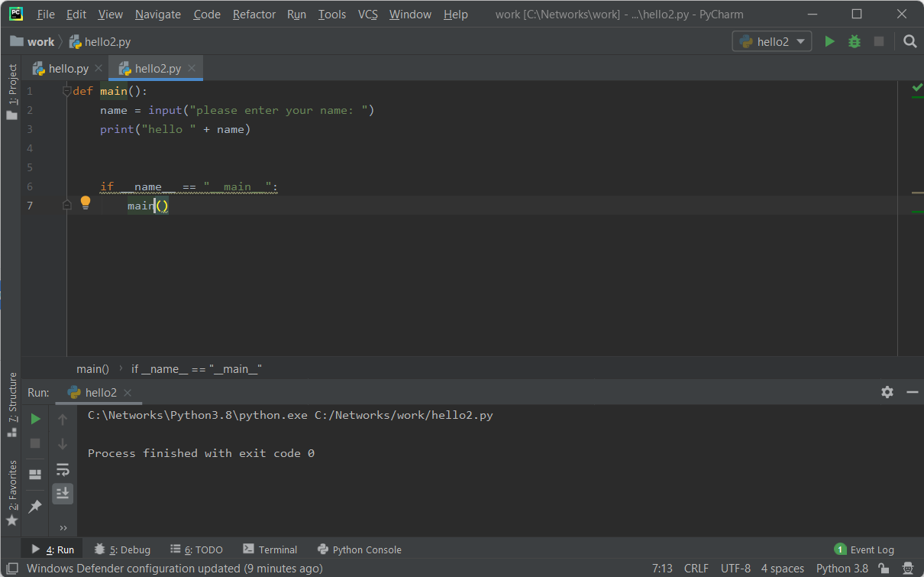Click the UTF-8 encoding indicator

click(x=735, y=569)
